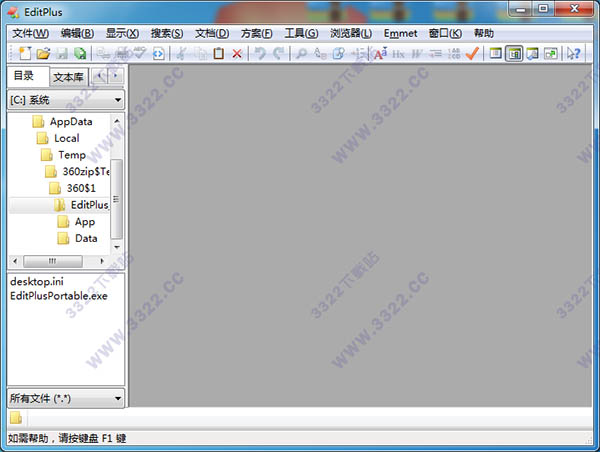The image size is (600, 452).
Task: Click the Undo arrow icon
Action: click(x=260, y=53)
